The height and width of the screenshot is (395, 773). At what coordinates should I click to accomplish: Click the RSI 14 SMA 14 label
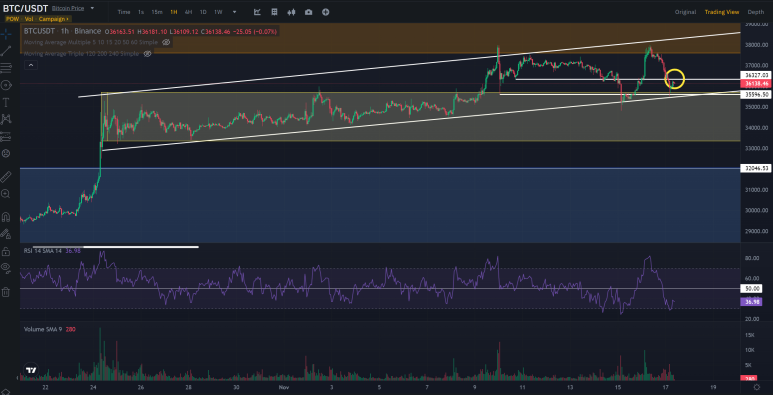point(43,251)
